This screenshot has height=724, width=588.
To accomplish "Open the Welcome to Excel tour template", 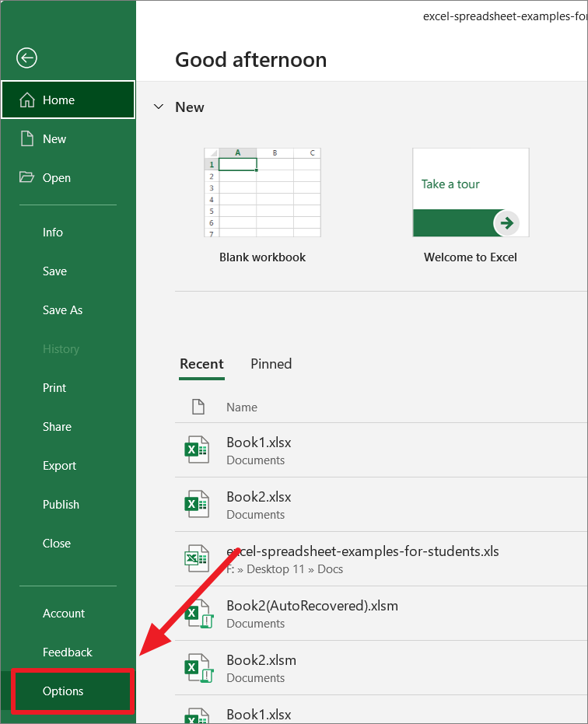I will [471, 193].
